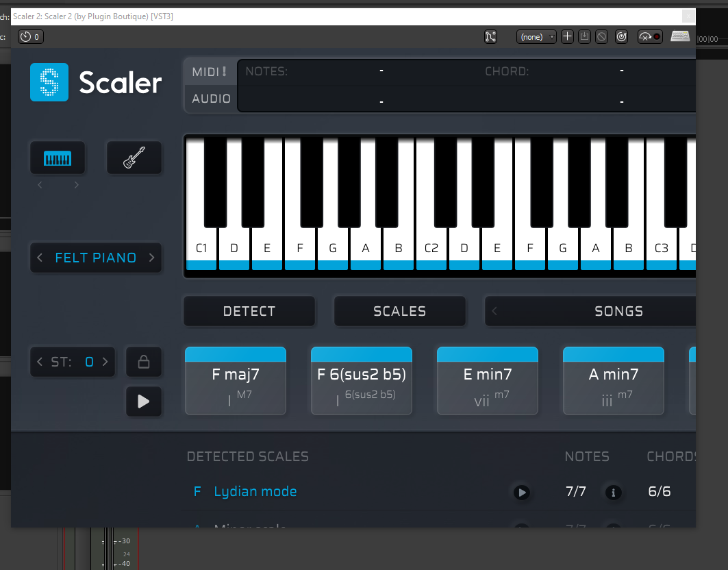Open the SCALES tab
728x570 pixels.
(x=399, y=311)
